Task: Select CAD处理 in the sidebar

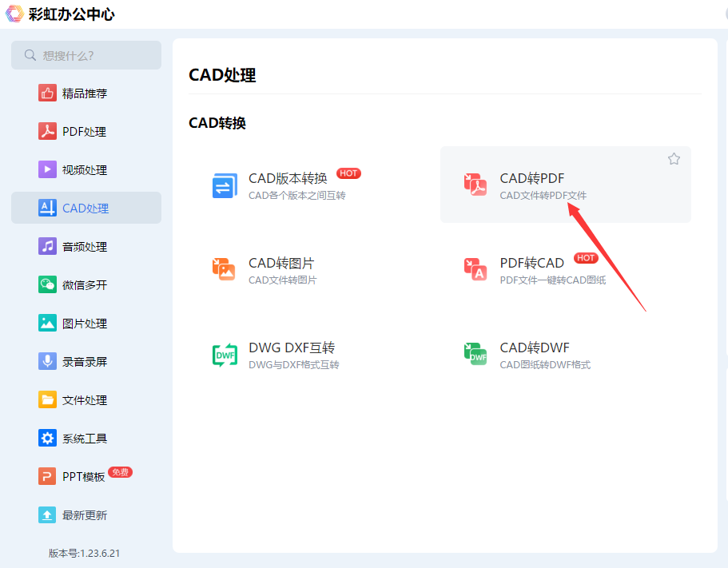Action: [86, 208]
